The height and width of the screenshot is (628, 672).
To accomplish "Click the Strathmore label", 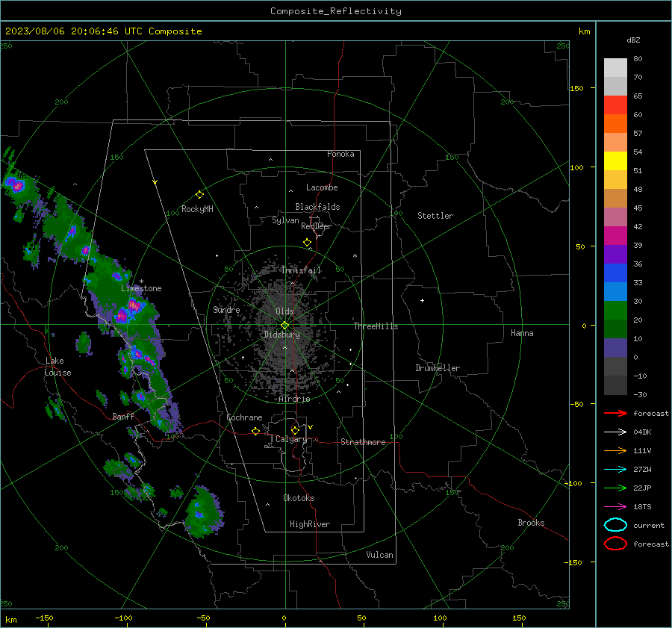I will pos(363,442).
